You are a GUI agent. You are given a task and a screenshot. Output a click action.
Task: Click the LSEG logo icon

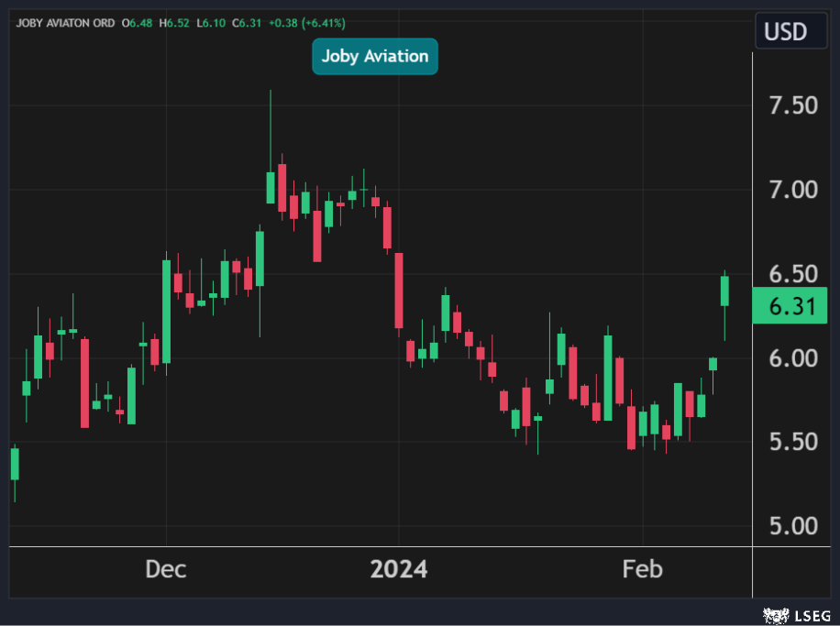click(772, 614)
